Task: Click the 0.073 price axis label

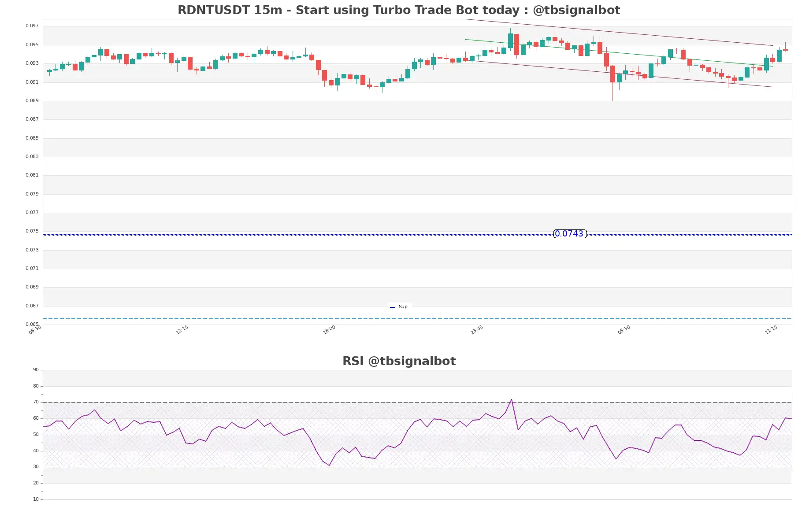Action: [32, 250]
